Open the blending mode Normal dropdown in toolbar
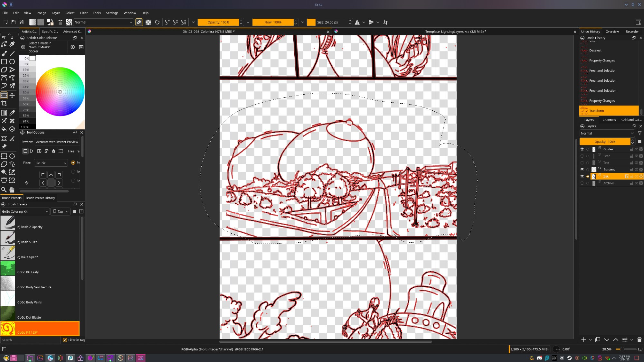 click(103, 22)
